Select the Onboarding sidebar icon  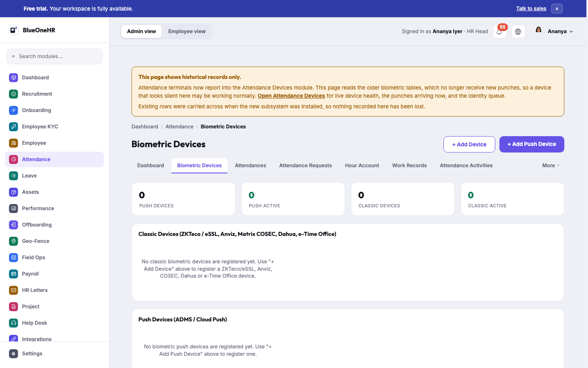pos(13,110)
